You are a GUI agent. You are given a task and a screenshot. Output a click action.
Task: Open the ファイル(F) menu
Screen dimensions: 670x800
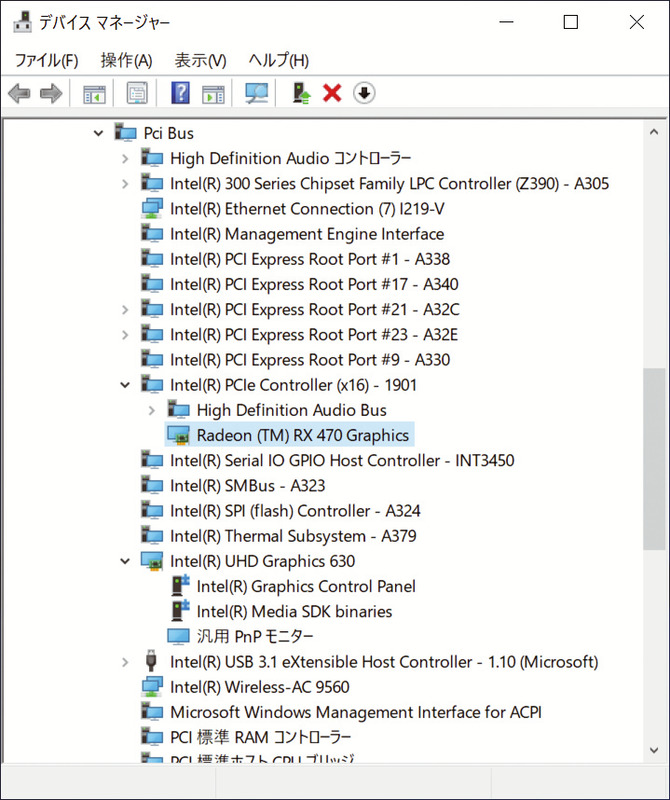46,60
